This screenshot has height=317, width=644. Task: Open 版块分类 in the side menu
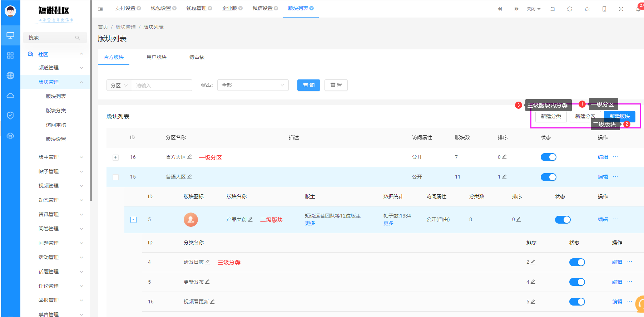[x=56, y=111]
